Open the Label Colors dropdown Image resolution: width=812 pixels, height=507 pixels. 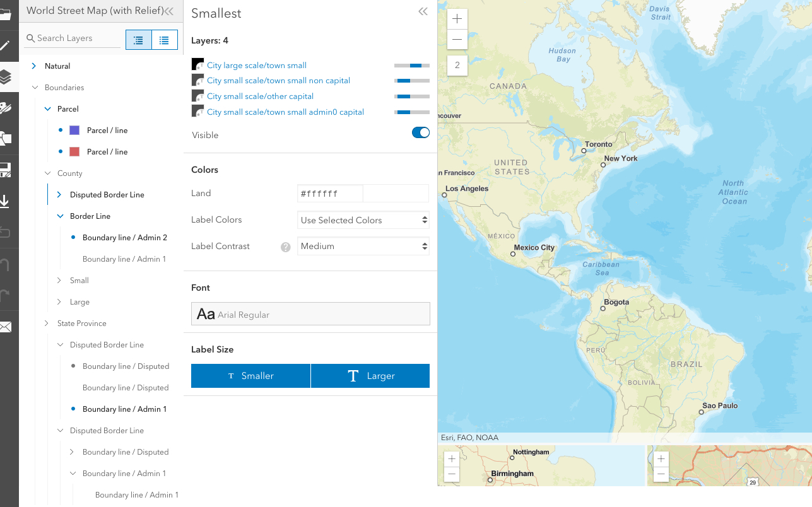pyautogui.click(x=363, y=220)
